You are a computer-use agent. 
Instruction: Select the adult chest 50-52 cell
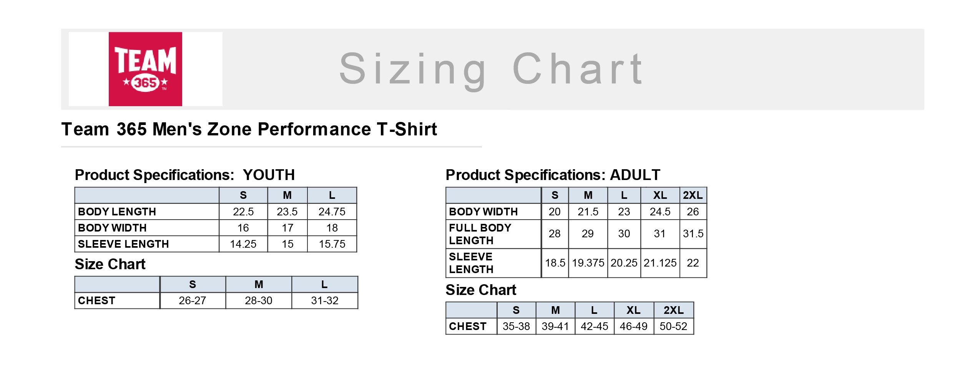[673, 326]
